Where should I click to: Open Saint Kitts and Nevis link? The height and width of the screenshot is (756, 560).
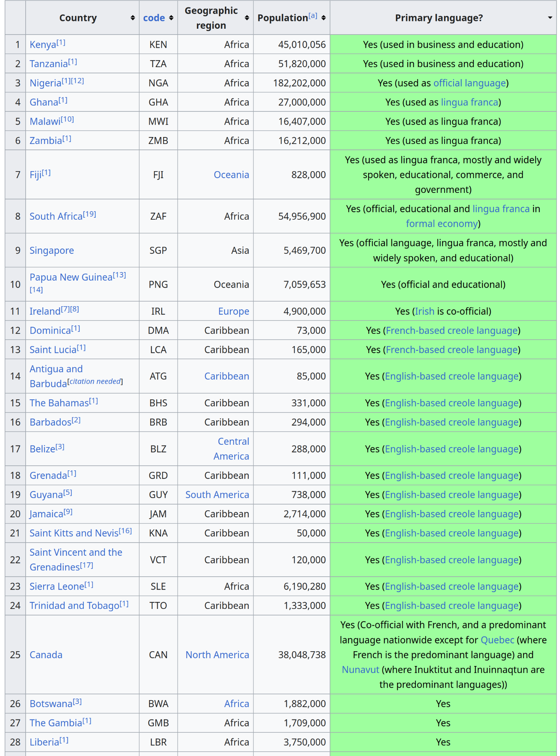(x=74, y=533)
